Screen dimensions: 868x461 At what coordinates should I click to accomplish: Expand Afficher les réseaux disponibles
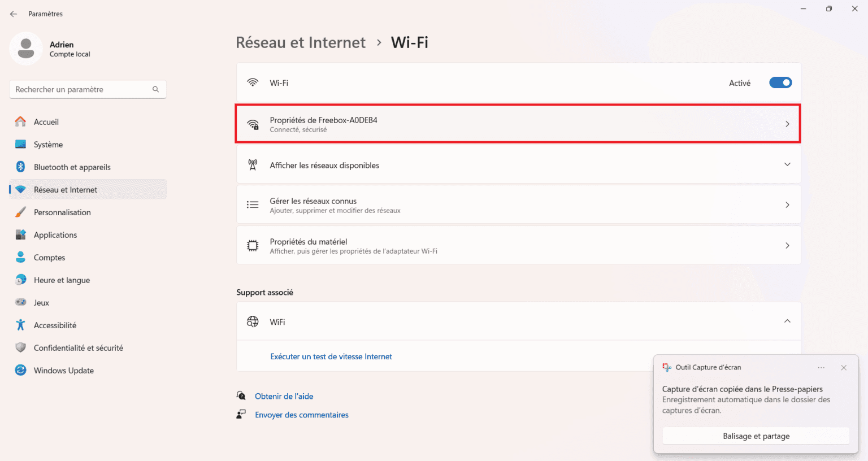pos(787,164)
